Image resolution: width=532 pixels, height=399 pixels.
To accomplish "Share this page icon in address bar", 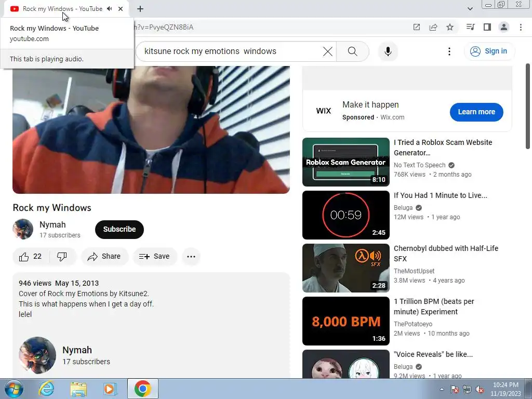I will 433,27.
